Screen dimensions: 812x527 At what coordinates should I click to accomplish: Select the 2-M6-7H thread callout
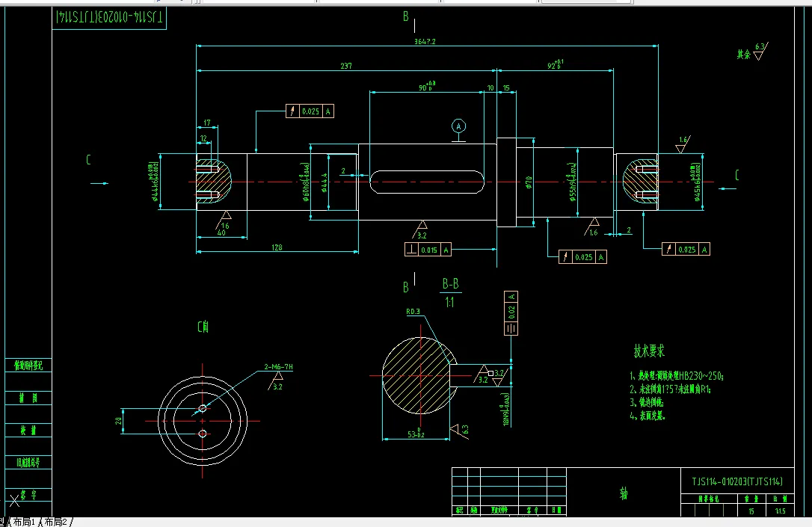tap(279, 367)
